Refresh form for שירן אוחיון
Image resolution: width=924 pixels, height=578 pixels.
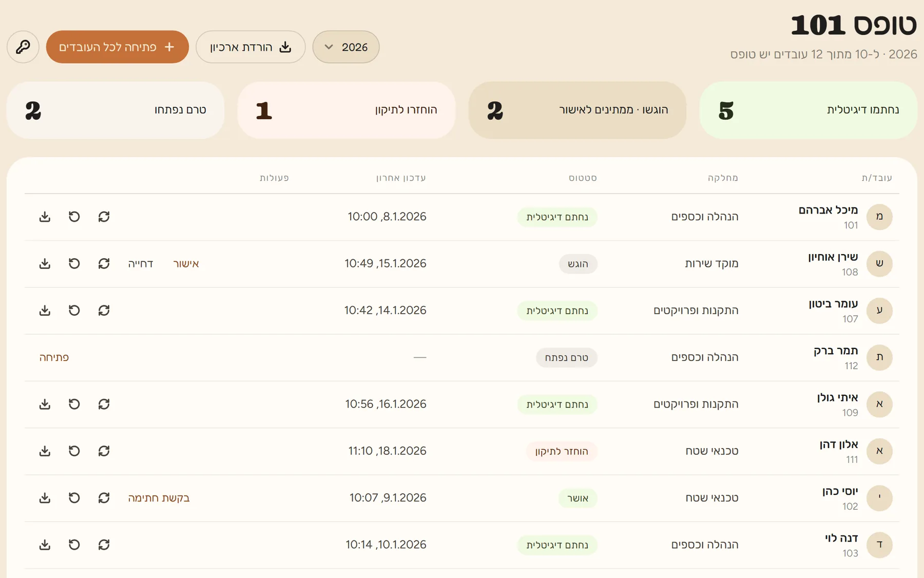click(x=104, y=263)
